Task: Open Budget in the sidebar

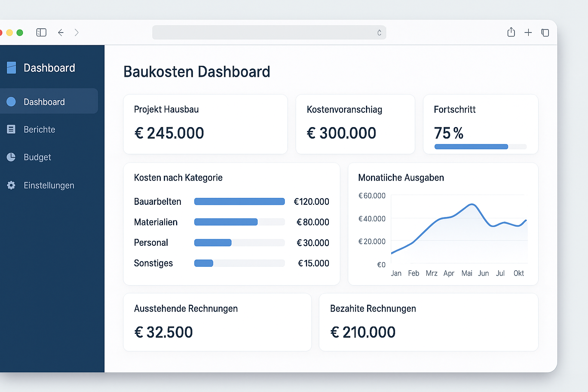Action: [37, 157]
